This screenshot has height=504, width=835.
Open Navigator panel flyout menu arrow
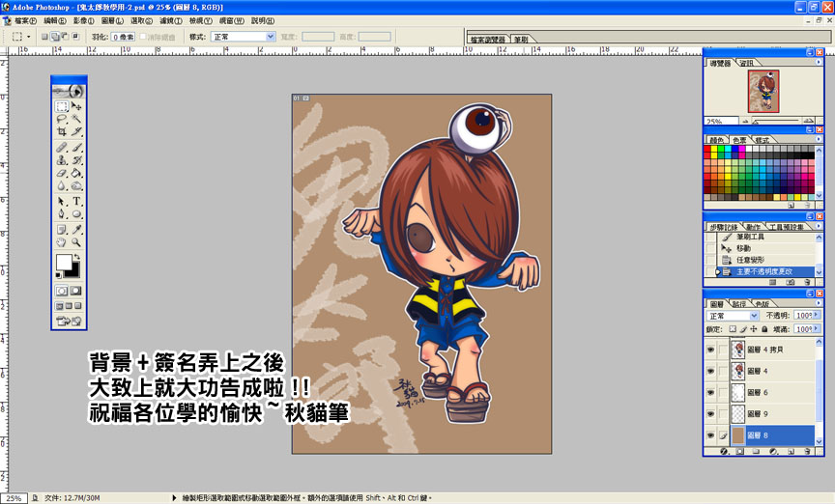819,62
